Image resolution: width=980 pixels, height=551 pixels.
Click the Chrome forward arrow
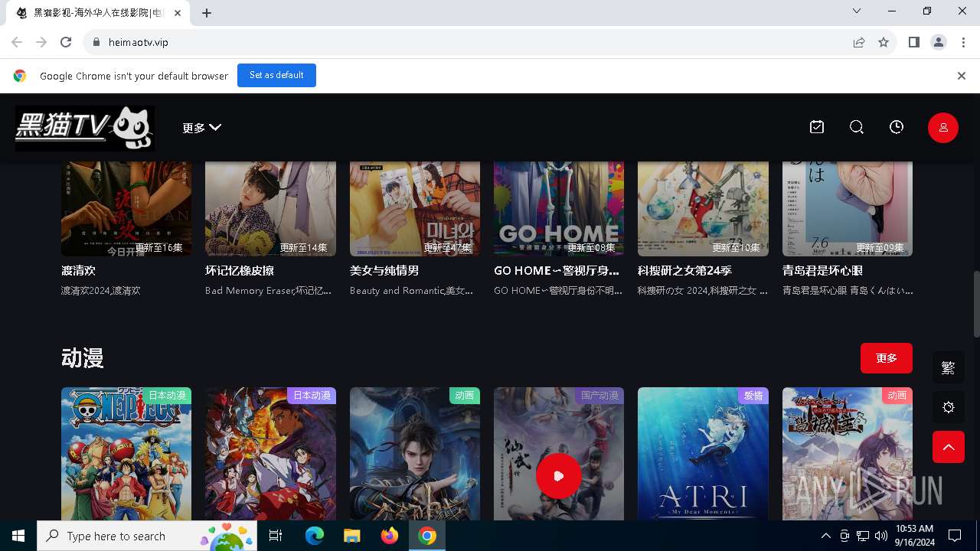click(41, 42)
